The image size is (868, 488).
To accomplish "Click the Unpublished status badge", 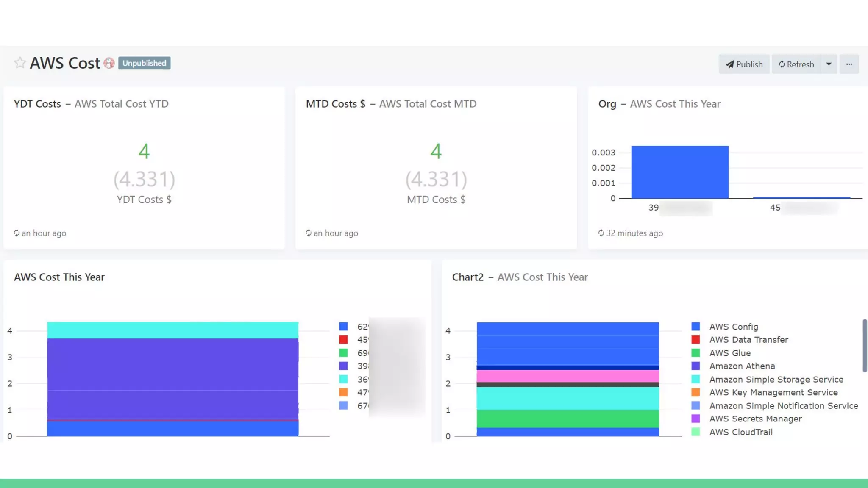I will click(144, 63).
